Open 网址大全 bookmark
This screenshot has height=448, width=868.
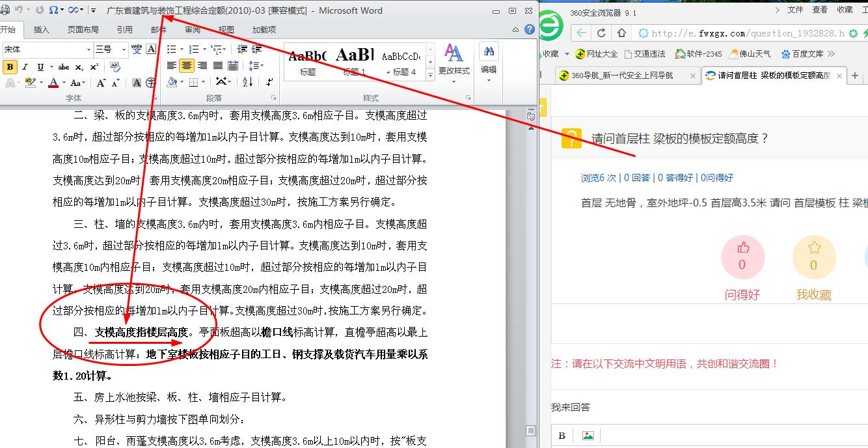click(x=596, y=54)
